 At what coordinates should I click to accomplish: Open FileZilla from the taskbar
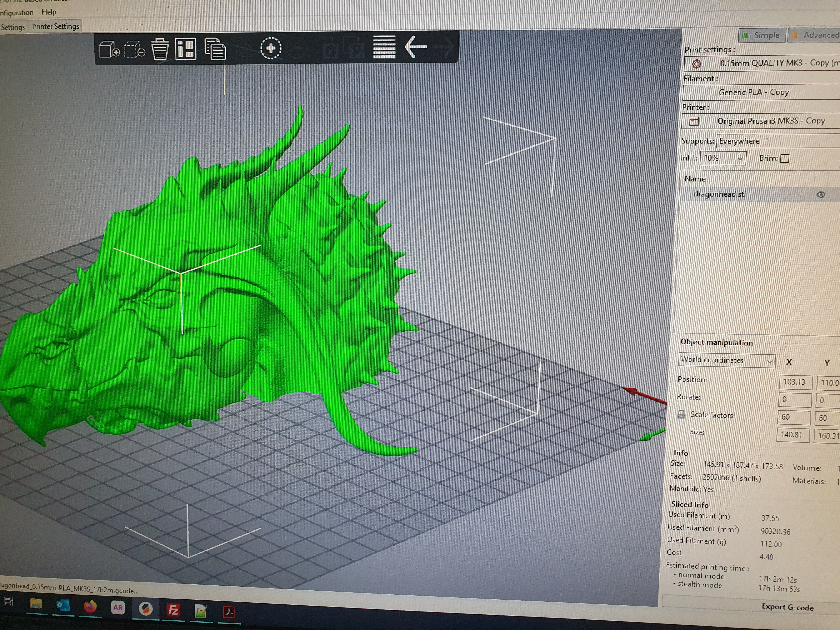[173, 610]
